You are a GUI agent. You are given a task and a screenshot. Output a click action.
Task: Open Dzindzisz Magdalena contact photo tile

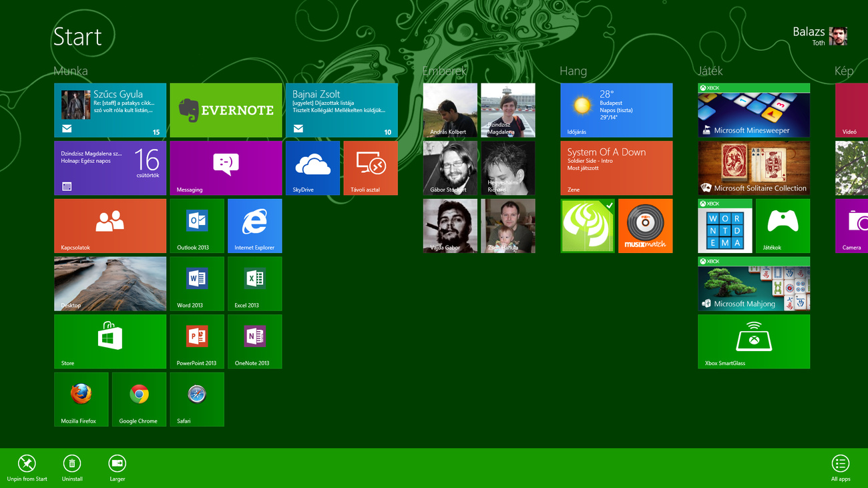[508, 110]
